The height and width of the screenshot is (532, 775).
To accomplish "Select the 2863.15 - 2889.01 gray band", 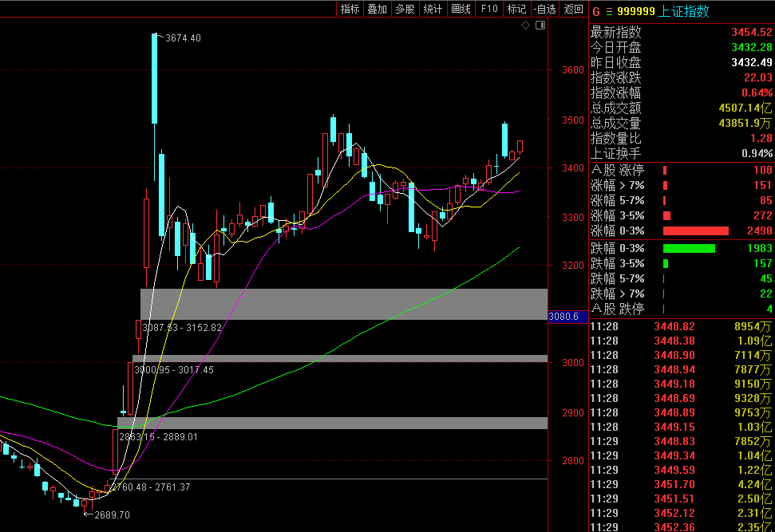I will pos(332,423).
